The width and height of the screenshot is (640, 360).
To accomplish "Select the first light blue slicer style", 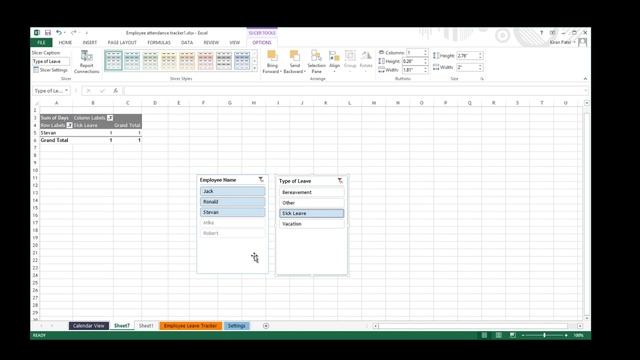I will 113,61.
